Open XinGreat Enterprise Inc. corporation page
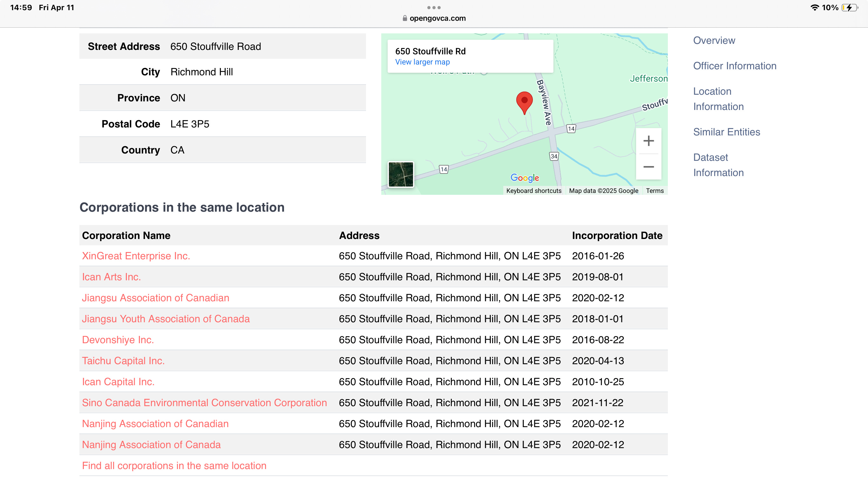868x484 pixels. 136,256
